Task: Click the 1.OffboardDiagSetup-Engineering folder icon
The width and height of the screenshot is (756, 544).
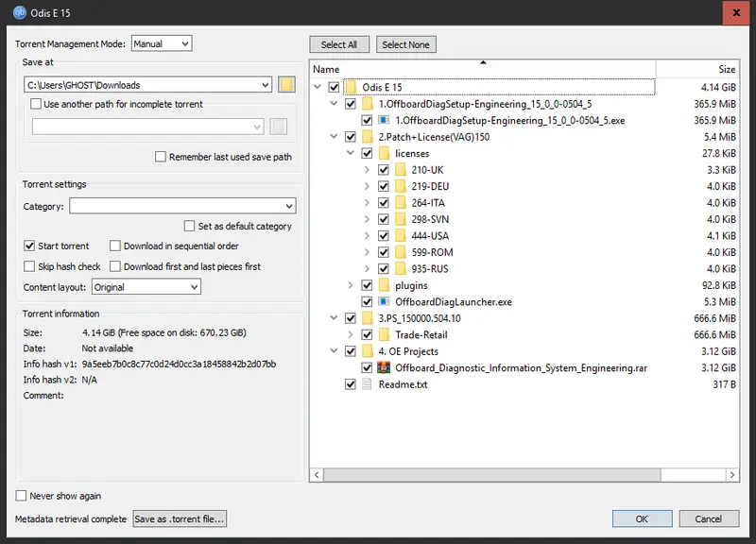Action: pos(368,104)
